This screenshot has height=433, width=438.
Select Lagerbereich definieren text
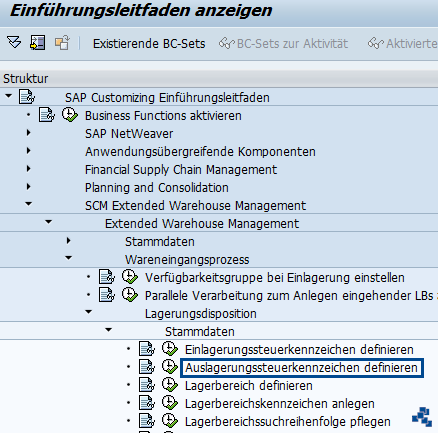click(249, 386)
